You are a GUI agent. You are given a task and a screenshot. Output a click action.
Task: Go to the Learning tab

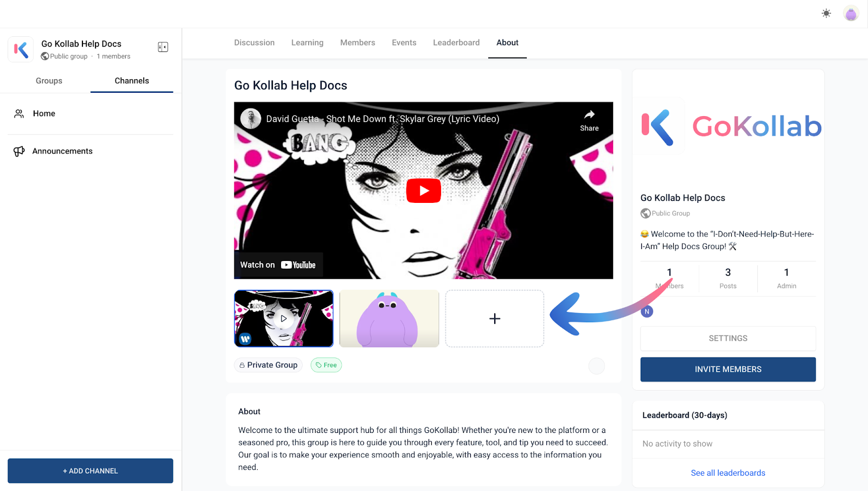point(307,43)
